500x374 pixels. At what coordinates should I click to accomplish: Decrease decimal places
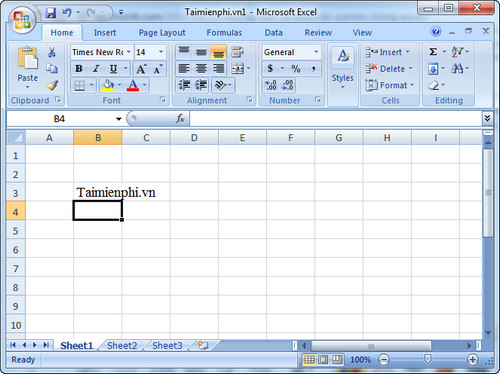coord(288,85)
